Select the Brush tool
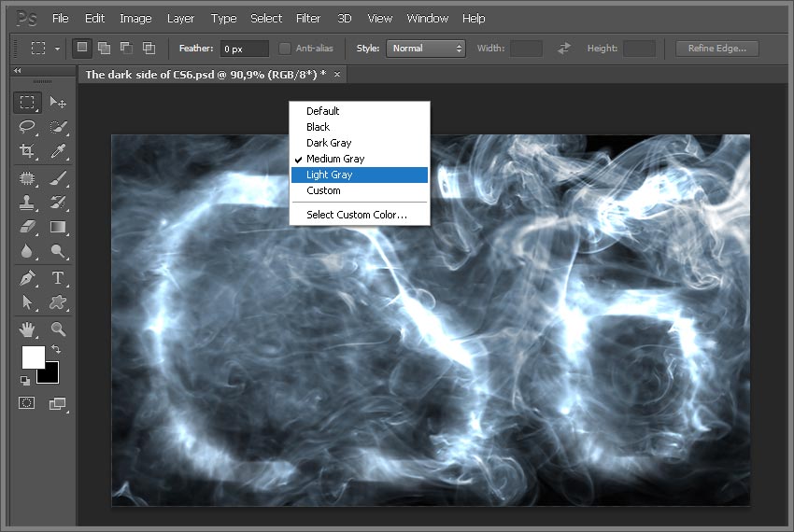The width and height of the screenshot is (794, 532). [x=58, y=178]
